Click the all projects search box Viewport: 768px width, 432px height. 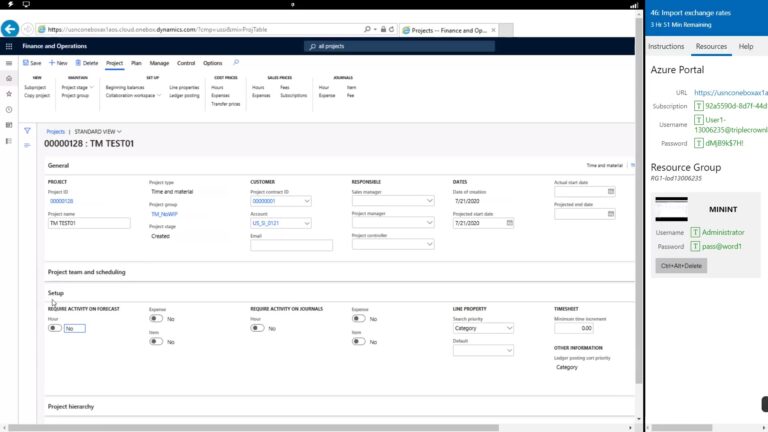399,46
